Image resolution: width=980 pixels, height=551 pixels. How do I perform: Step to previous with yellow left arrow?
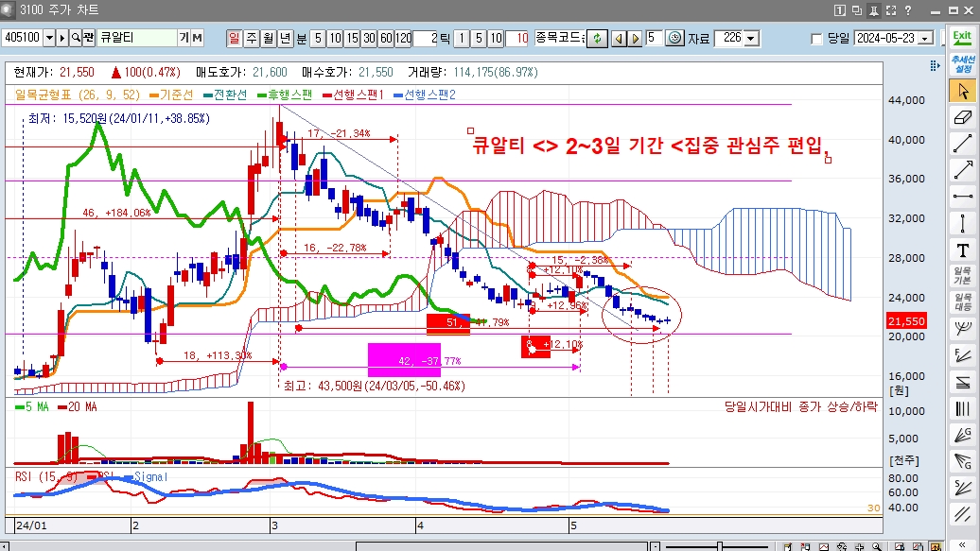(618, 39)
